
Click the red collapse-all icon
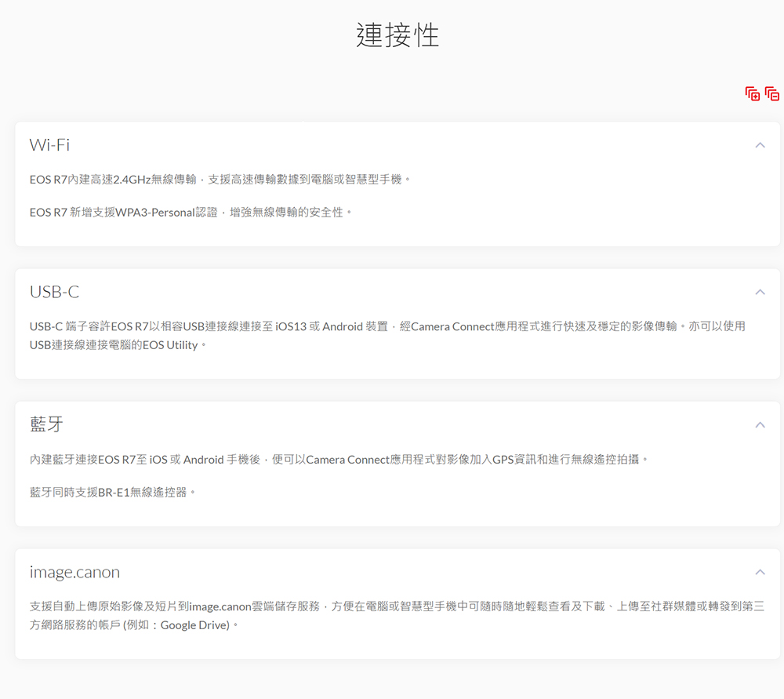(772, 93)
